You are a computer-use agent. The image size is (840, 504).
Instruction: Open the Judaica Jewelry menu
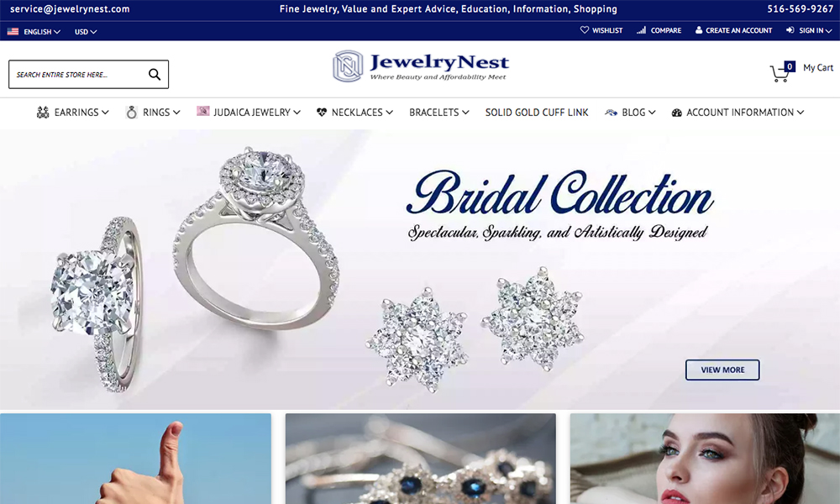(249, 112)
